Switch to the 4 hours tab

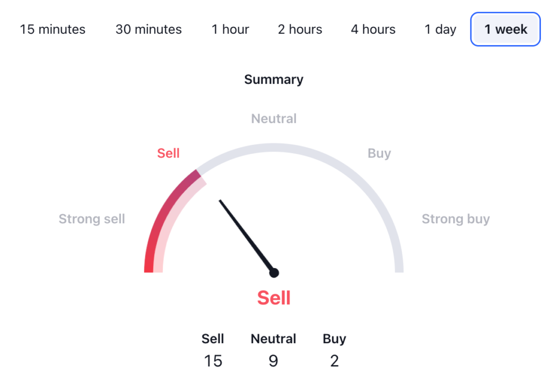pos(373,30)
